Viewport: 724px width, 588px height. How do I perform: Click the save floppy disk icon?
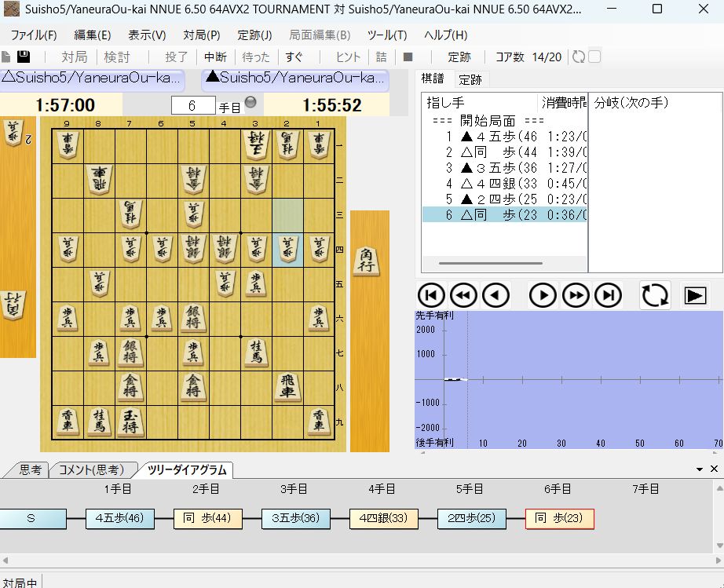tap(24, 57)
